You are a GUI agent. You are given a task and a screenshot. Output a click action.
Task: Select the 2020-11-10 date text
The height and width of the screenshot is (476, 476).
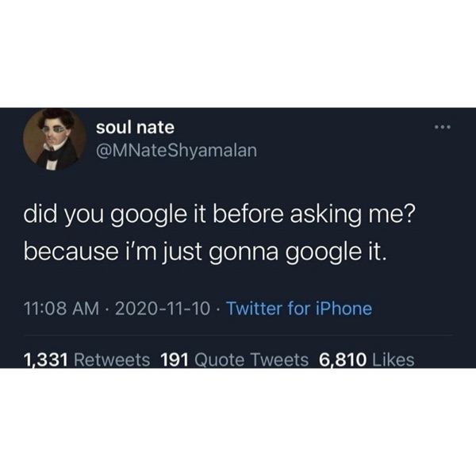[163, 309]
